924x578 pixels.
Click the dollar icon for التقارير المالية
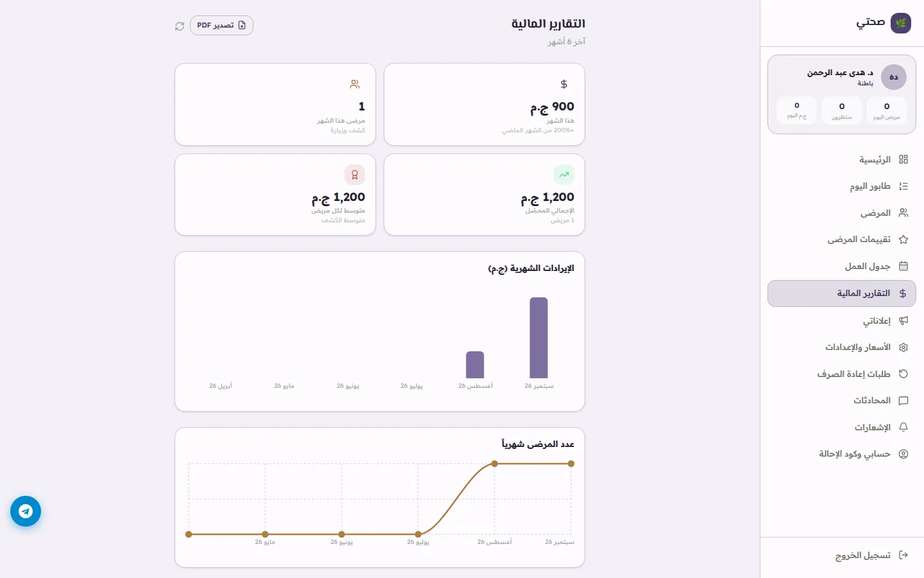[903, 293]
